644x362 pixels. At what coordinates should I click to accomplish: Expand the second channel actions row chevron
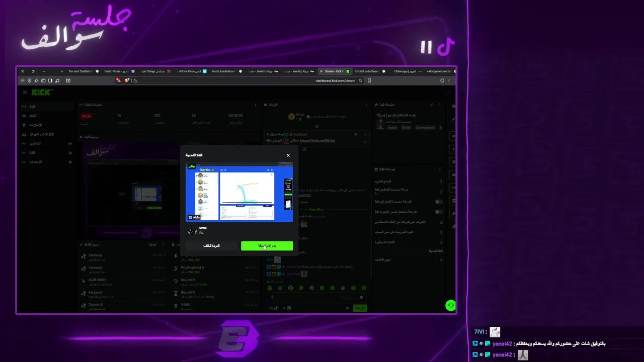coord(441,191)
